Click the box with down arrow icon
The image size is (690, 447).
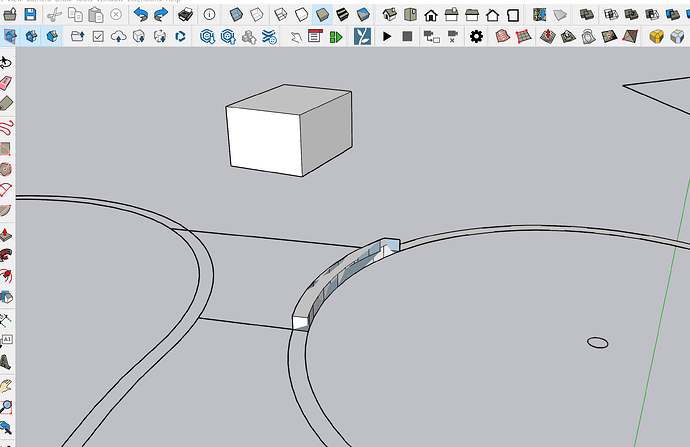coord(139,36)
